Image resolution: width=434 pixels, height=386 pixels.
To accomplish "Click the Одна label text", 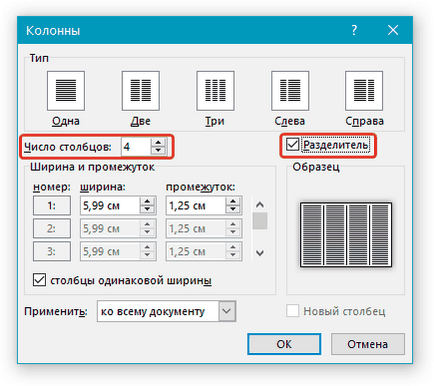I will 66,121.
